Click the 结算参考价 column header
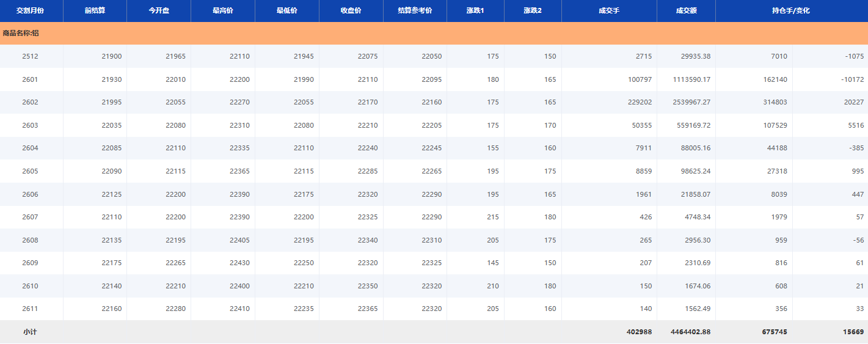 pos(415,11)
